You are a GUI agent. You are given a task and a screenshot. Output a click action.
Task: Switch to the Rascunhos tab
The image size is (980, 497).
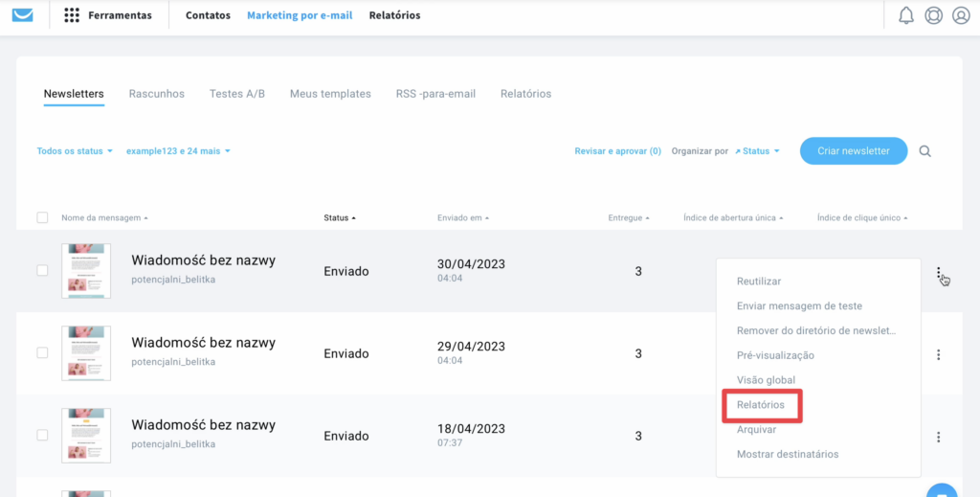click(x=156, y=94)
